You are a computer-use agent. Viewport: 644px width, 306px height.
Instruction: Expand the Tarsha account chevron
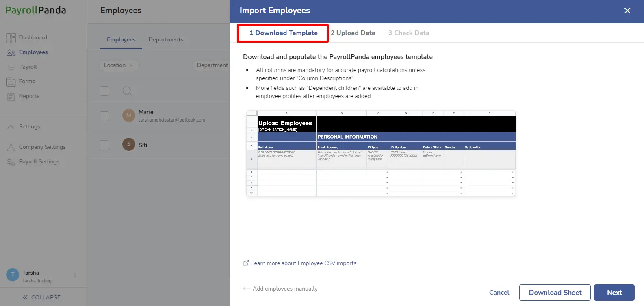tap(75, 276)
